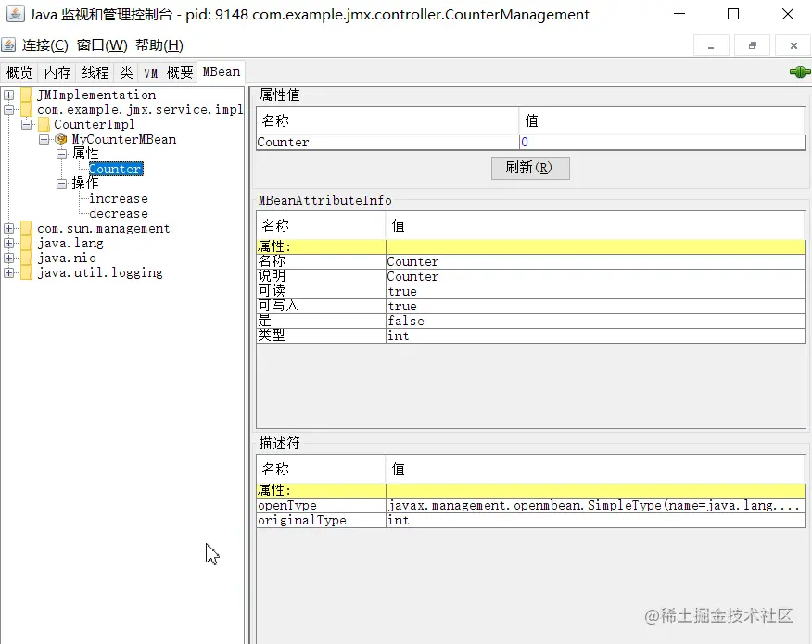Click the yellow 属性: row in 描述符
Screen dimensions: 812x644
pos(531,490)
